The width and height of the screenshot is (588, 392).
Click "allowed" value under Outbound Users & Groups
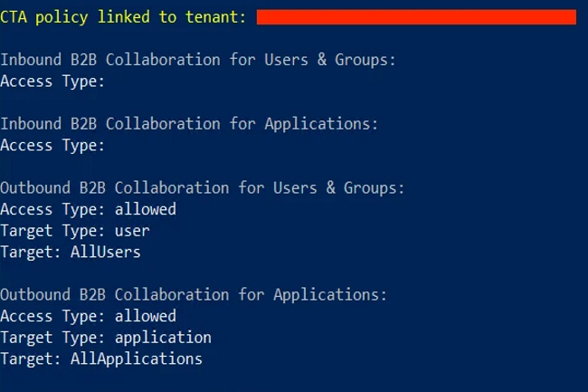click(x=146, y=209)
